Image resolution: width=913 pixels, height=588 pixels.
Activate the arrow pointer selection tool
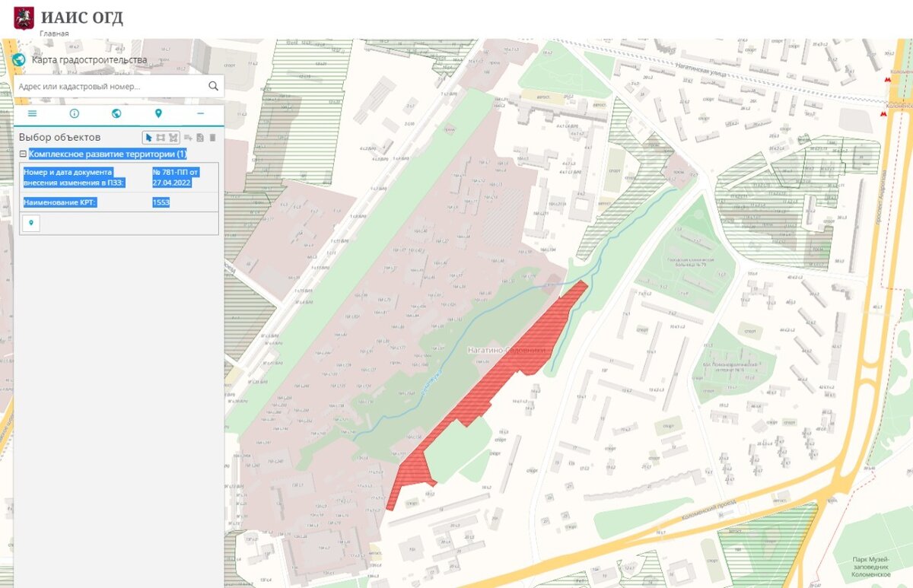(149, 138)
